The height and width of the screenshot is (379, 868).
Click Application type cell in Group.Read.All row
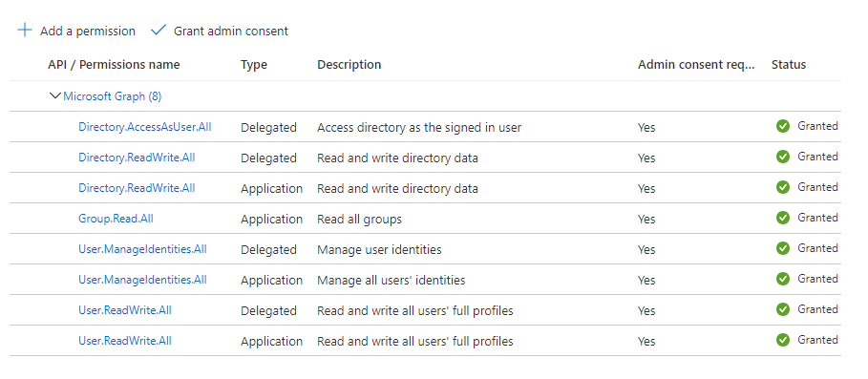tap(272, 220)
